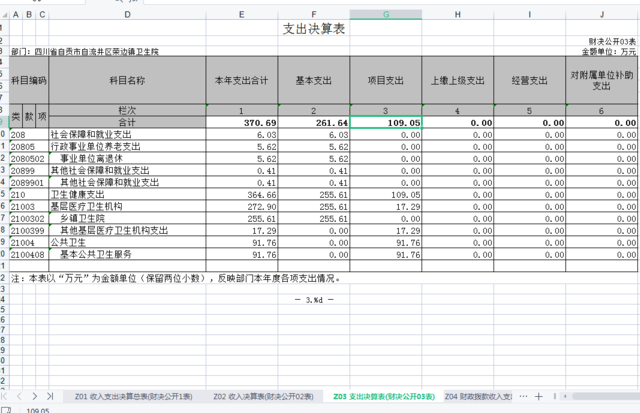This screenshot has width=640, height=413.
Task: Open the more sheets ellipsis menu
Action: [522, 397]
